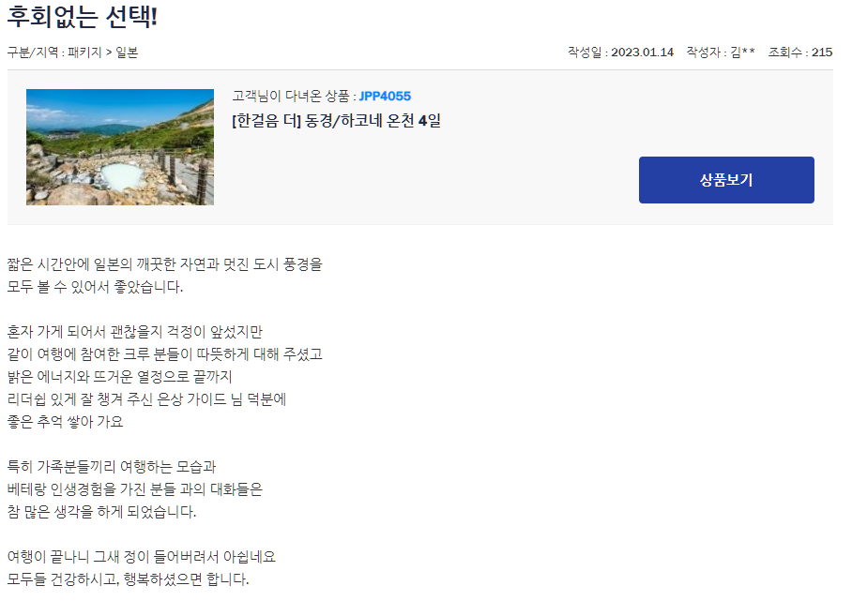This screenshot has width=852, height=616.
Task: Click the 상품보기 button
Action: coord(726,180)
